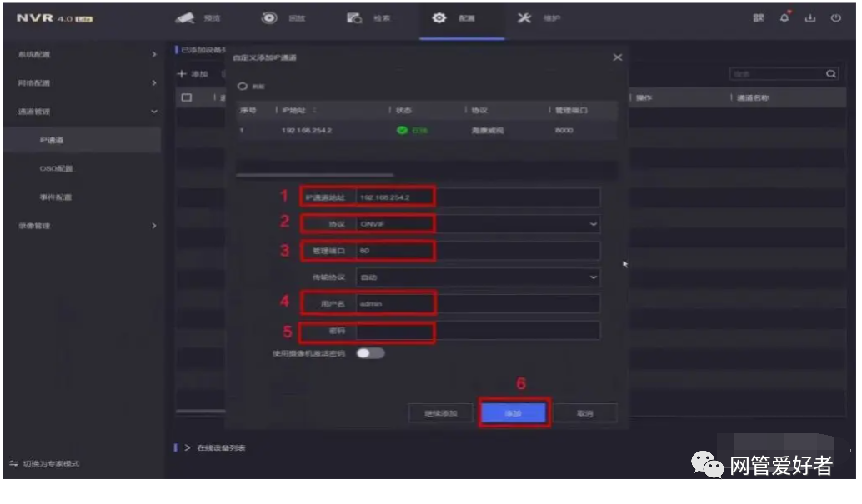Click the QR code icon in header
This screenshot has height=504, width=862.
(x=759, y=18)
